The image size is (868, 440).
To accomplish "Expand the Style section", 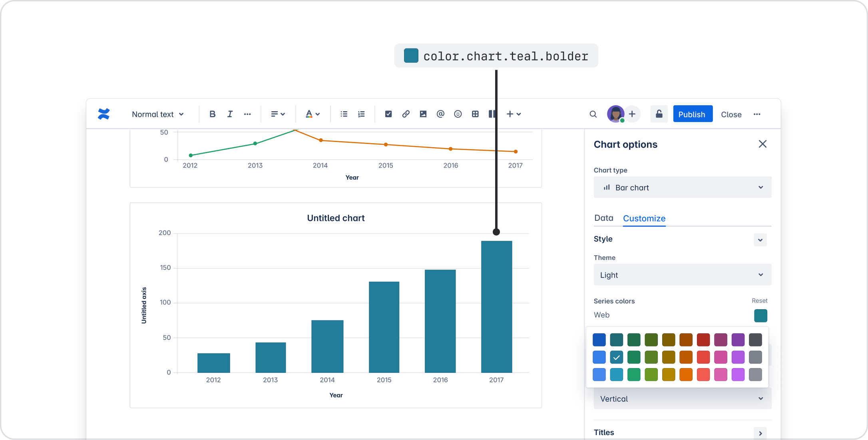I will (760, 240).
